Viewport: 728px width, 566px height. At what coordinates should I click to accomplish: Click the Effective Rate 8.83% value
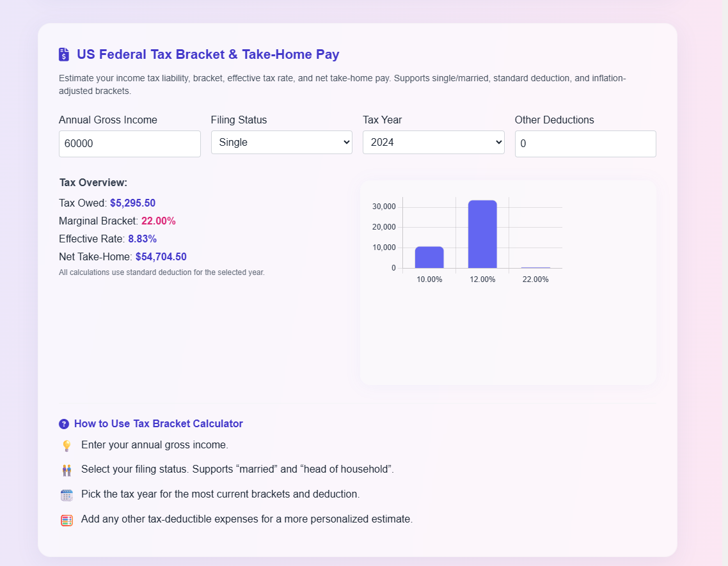coord(142,239)
